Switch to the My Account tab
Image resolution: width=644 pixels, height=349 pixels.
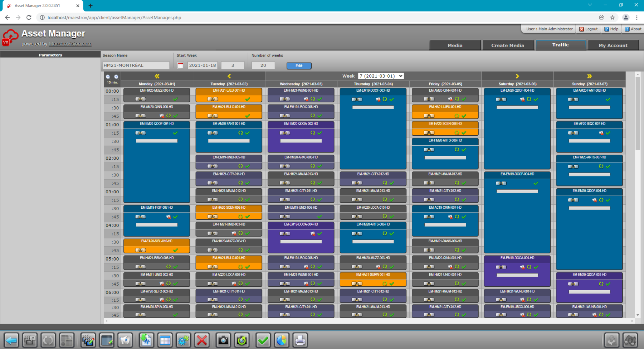tap(613, 45)
